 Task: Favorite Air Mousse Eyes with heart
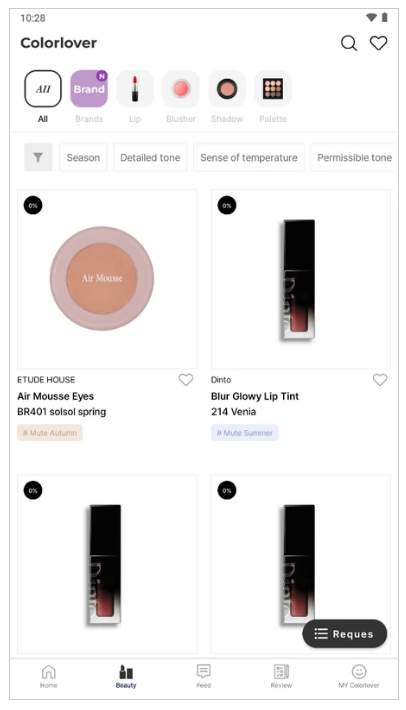(x=186, y=380)
